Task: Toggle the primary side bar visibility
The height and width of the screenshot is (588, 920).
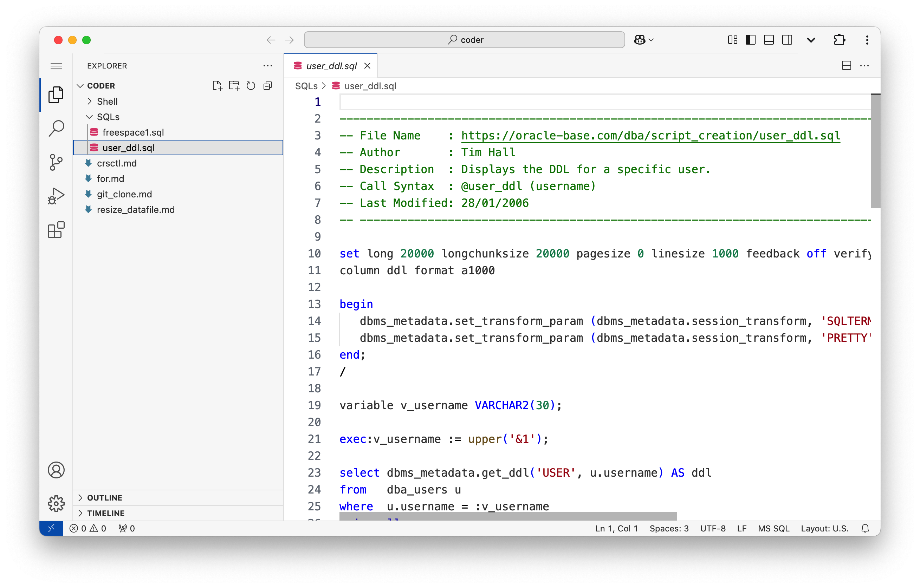Action: (750, 40)
